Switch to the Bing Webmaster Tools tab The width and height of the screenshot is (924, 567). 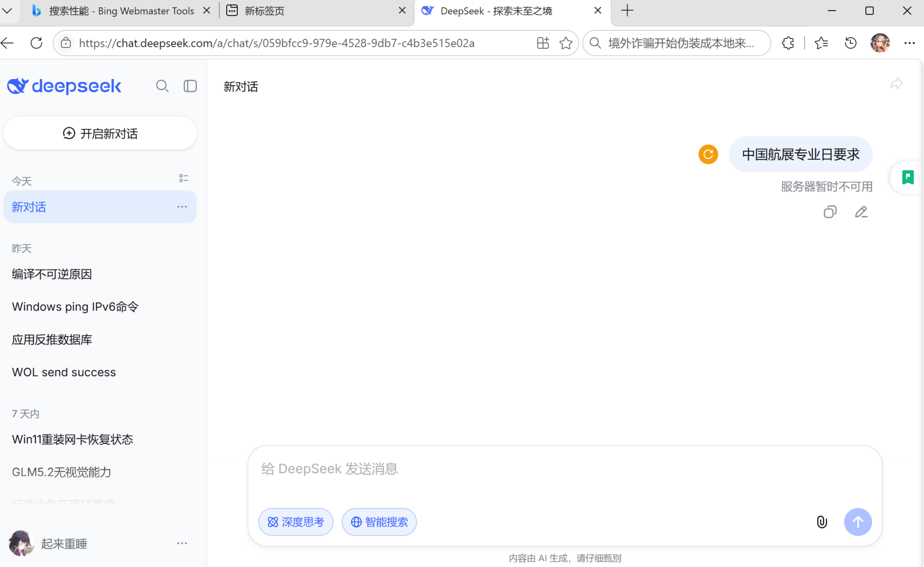pyautogui.click(x=120, y=11)
